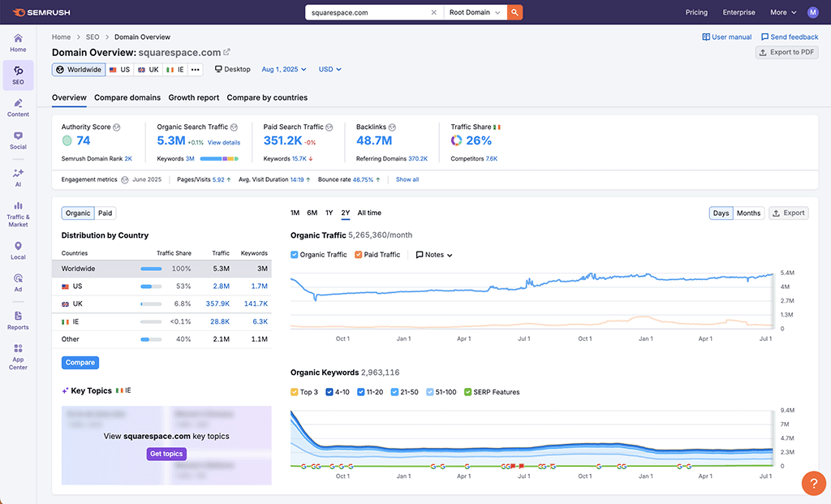Open Traffic & Market sidebar section

(18, 214)
